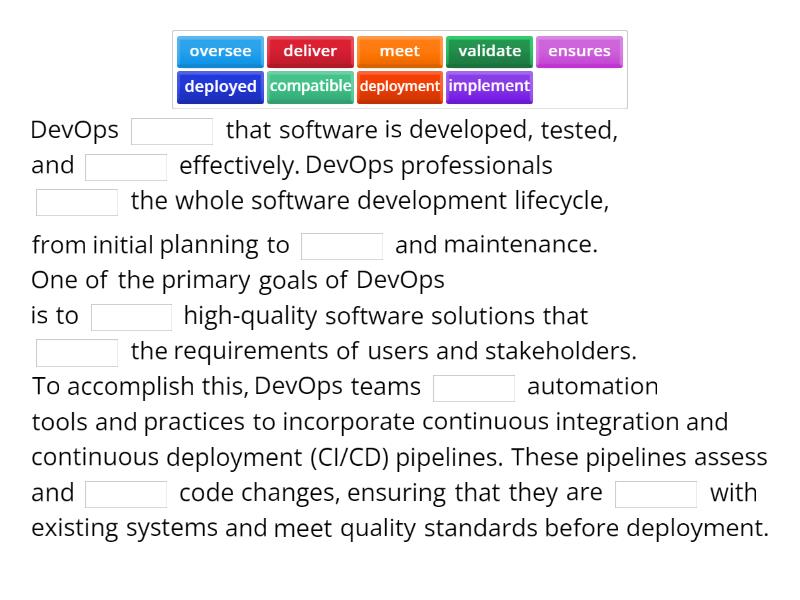800x600 pixels.
Task: Select the word chip "implement"
Action: pos(489,87)
